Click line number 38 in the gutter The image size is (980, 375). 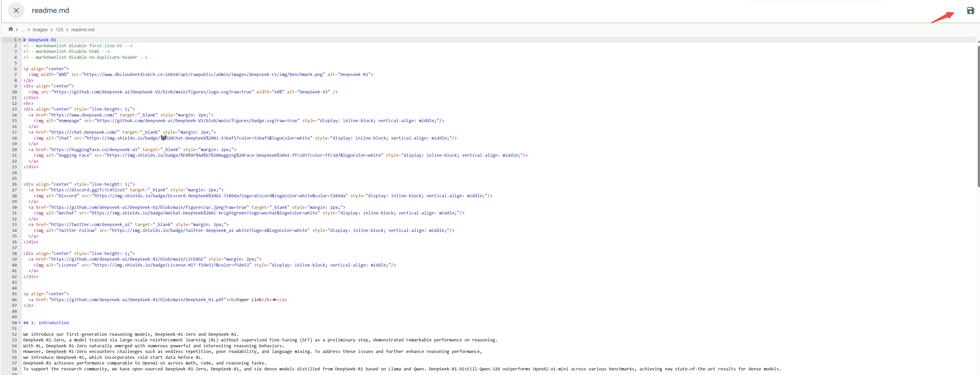(x=14, y=254)
